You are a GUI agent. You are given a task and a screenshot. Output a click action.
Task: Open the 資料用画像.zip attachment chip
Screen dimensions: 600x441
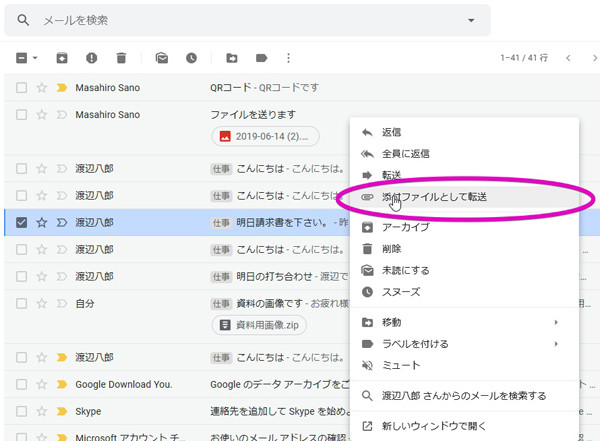259,325
